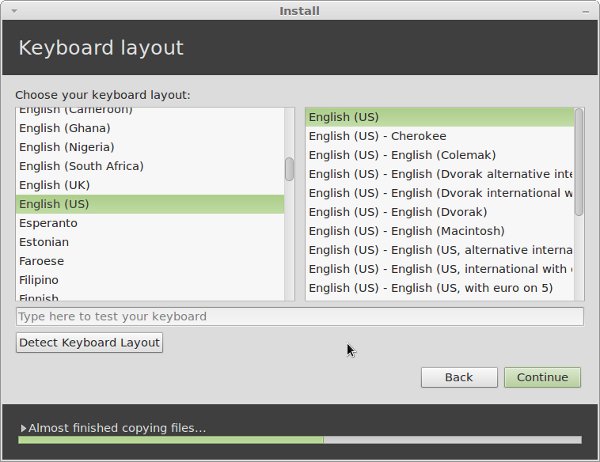Screen dimensions: 600x462
Task: Select English (Ghana) entry
Action: click(64, 128)
